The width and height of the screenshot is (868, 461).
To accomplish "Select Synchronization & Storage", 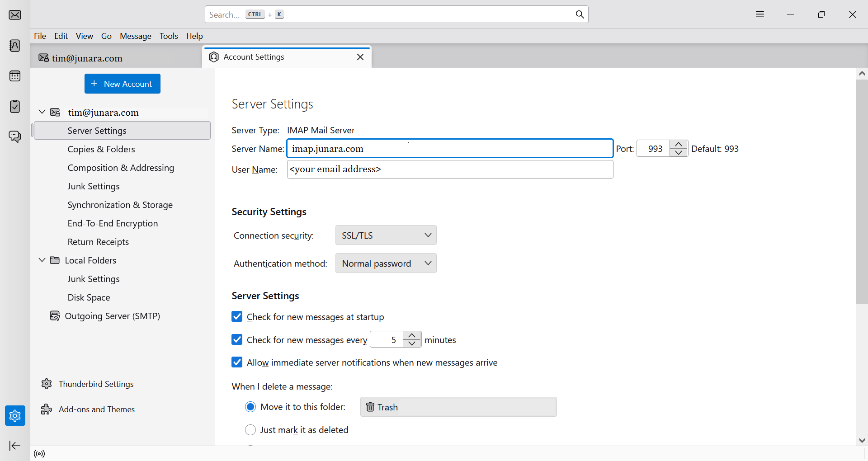I will click(122, 205).
